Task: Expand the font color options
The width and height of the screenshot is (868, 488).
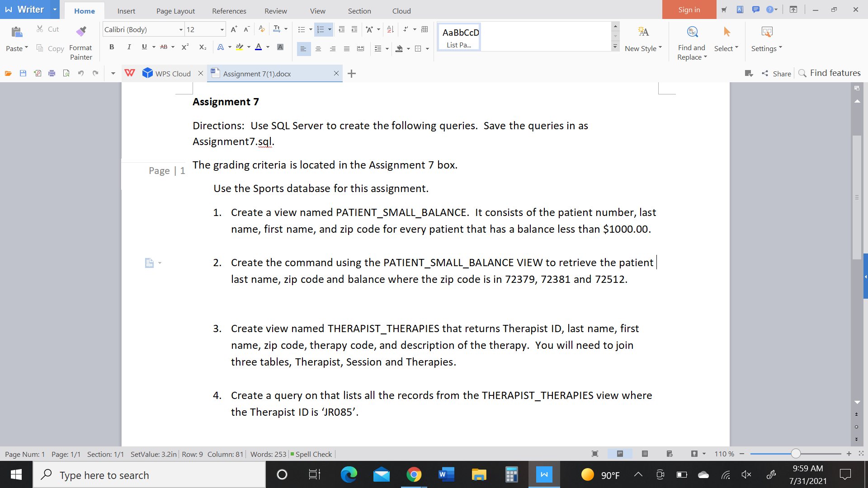Action: point(267,47)
